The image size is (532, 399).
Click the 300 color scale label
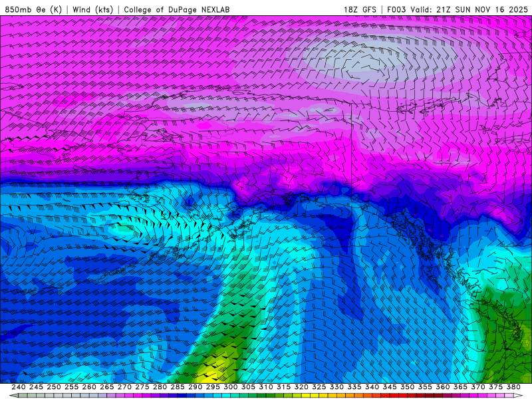click(x=231, y=387)
